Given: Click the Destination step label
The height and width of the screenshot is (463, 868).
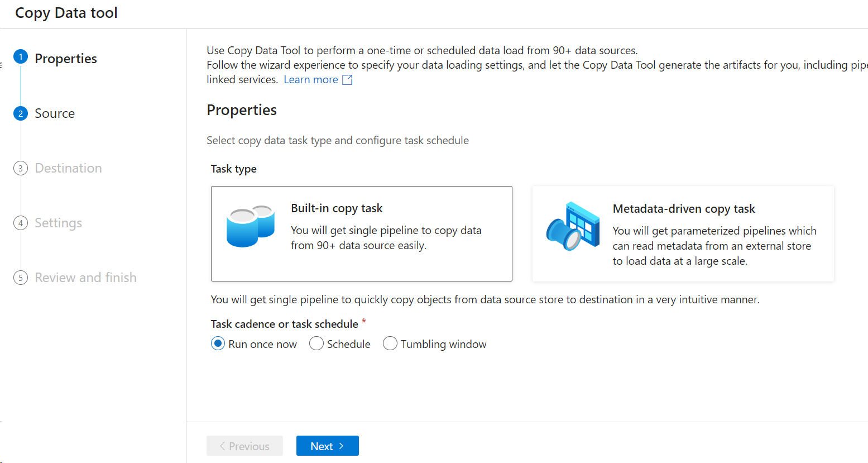Looking at the screenshot, I should pyautogui.click(x=68, y=168).
